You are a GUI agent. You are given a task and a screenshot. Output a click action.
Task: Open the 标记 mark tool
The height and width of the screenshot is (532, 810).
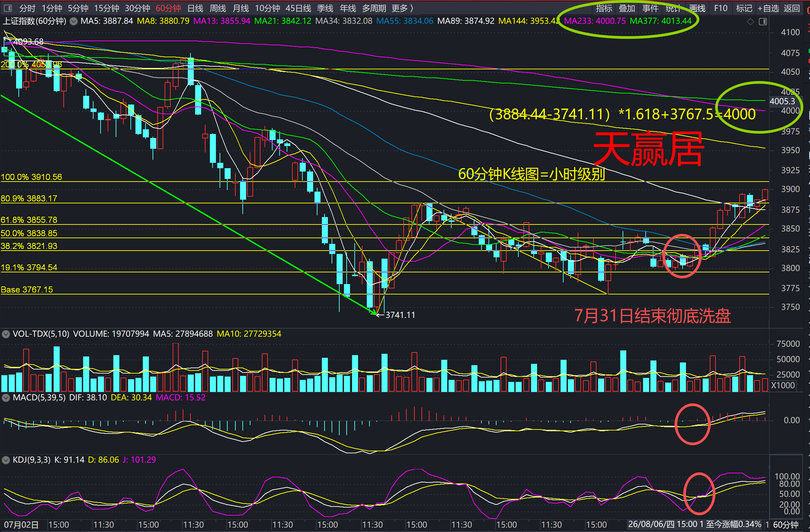[744, 8]
